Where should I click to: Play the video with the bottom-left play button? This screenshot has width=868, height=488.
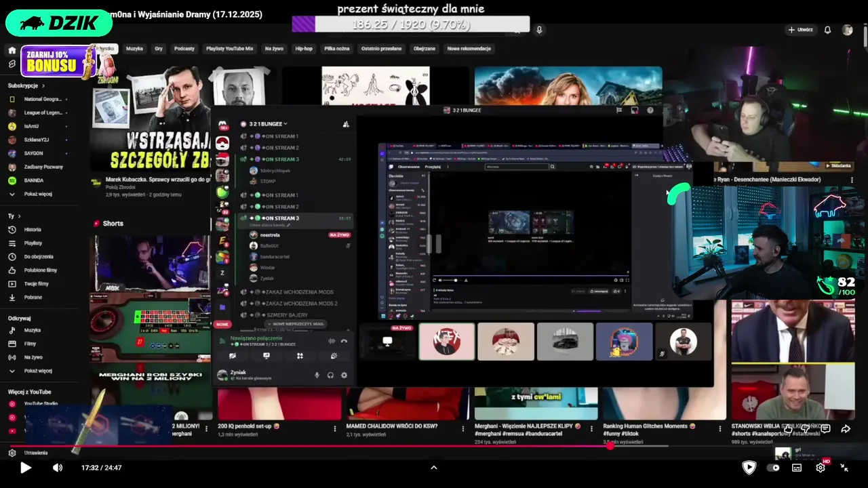pos(25,468)
